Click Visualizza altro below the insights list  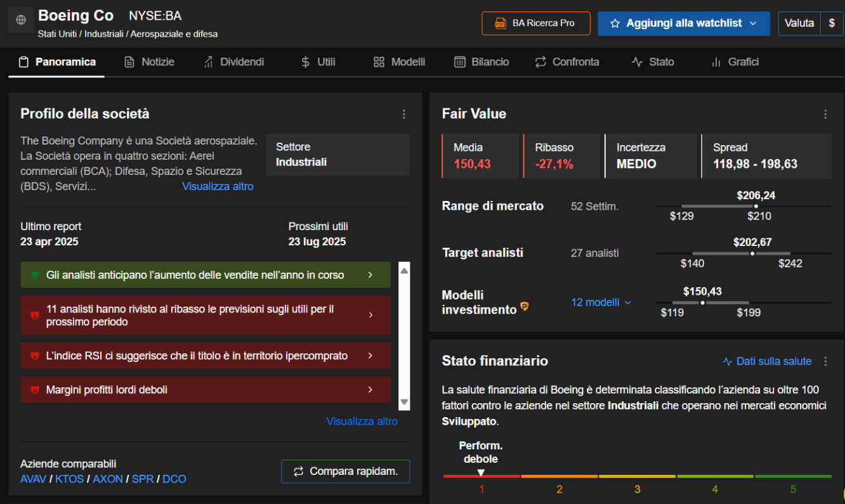coord(362,422)
